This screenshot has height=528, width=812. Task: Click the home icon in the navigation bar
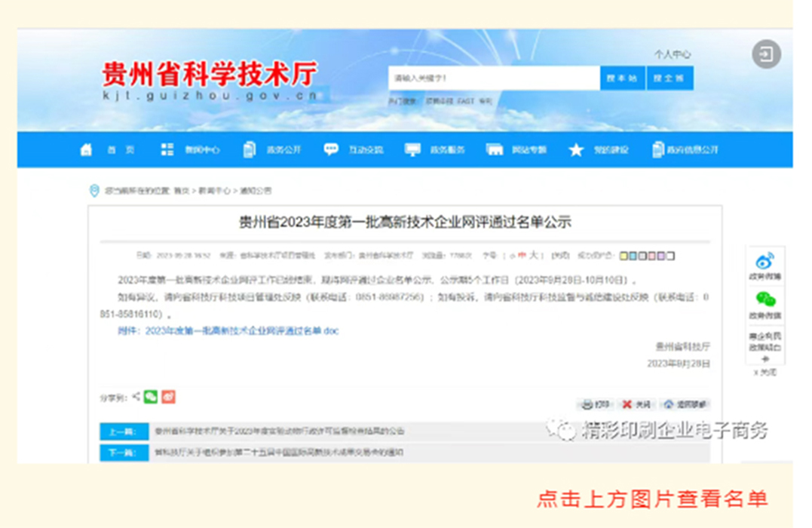pyautogui.click(x=87, y=149)
